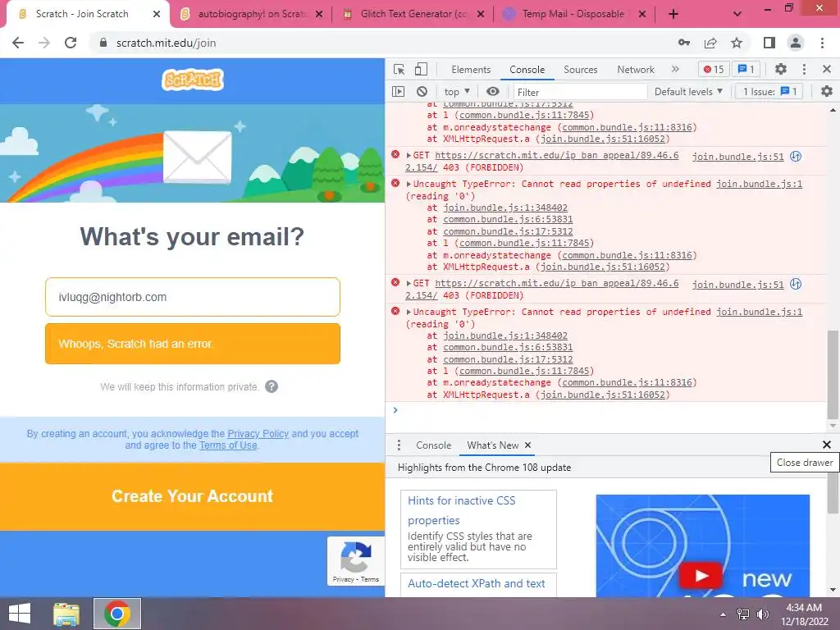This screenshot has width=840, height=630.
Task: Reload the page
Action: click(71, 43)
